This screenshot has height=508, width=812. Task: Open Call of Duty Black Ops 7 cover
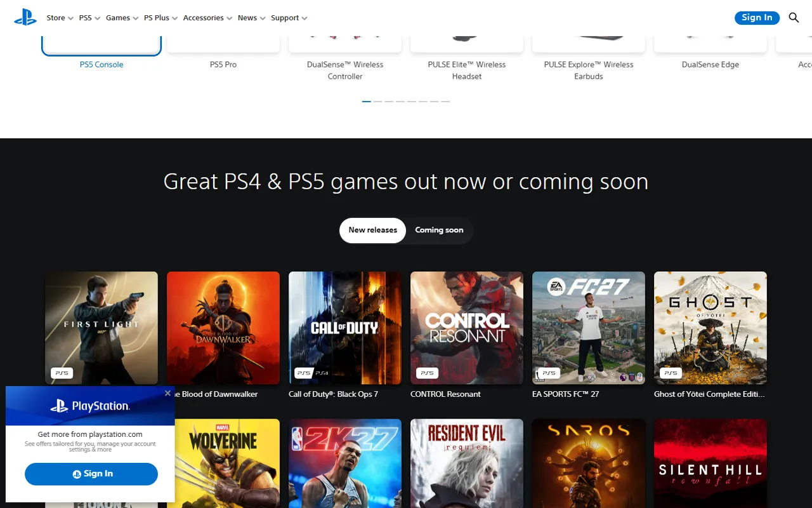[x=345, y=328]
